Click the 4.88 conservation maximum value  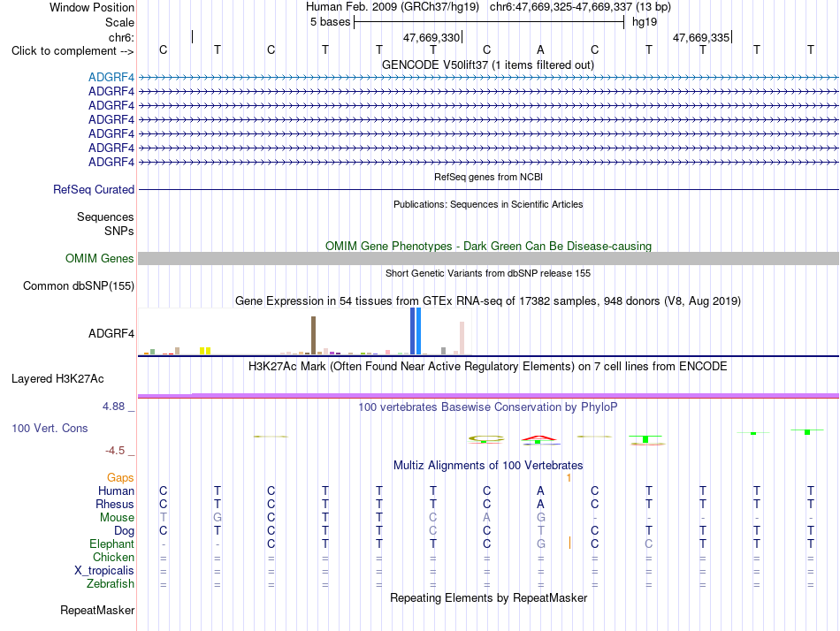[x=113, y=407]
